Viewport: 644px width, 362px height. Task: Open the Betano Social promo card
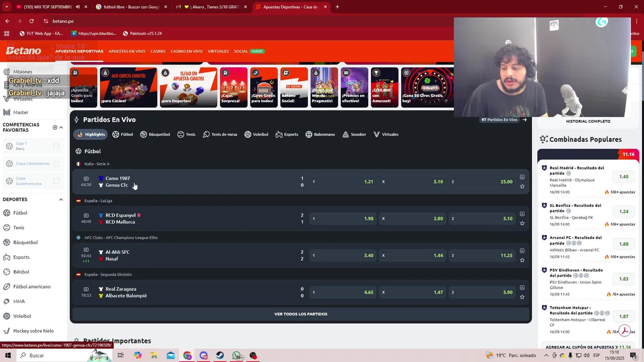294,87
